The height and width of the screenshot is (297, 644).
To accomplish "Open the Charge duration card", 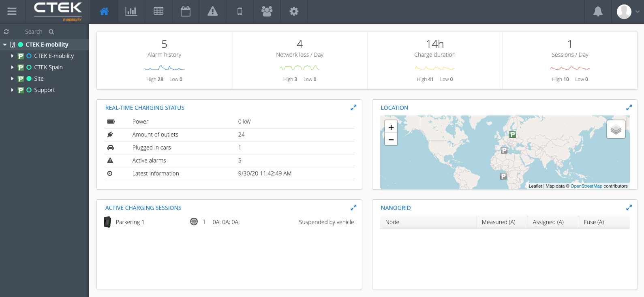I will (x=435, y=60).
